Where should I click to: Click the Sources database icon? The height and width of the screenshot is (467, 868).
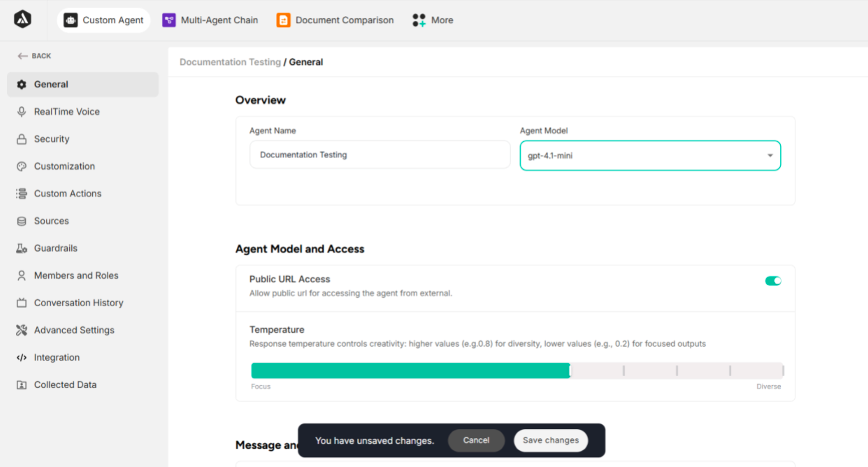tap(22, 221)
